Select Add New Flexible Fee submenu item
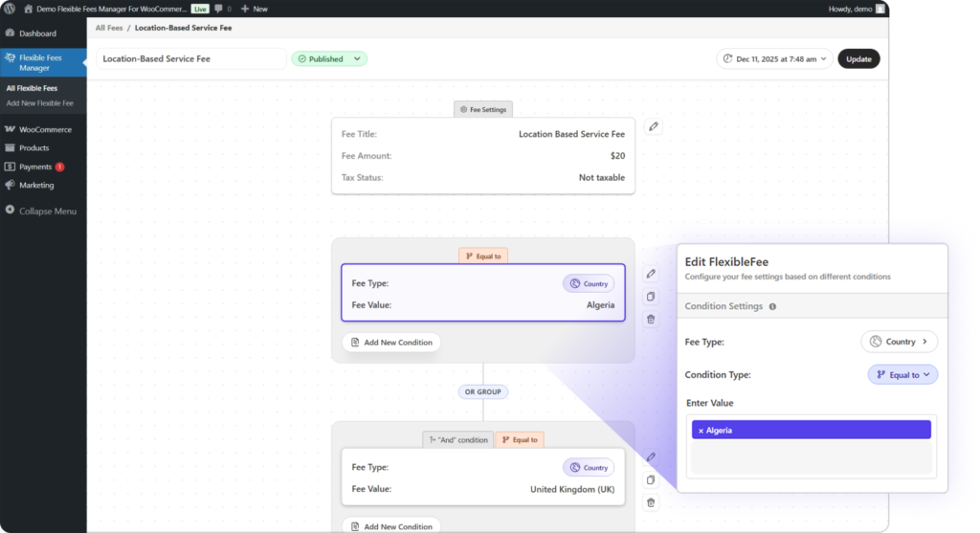The height and width of the screenshot is (533, 980). (39, 103)
